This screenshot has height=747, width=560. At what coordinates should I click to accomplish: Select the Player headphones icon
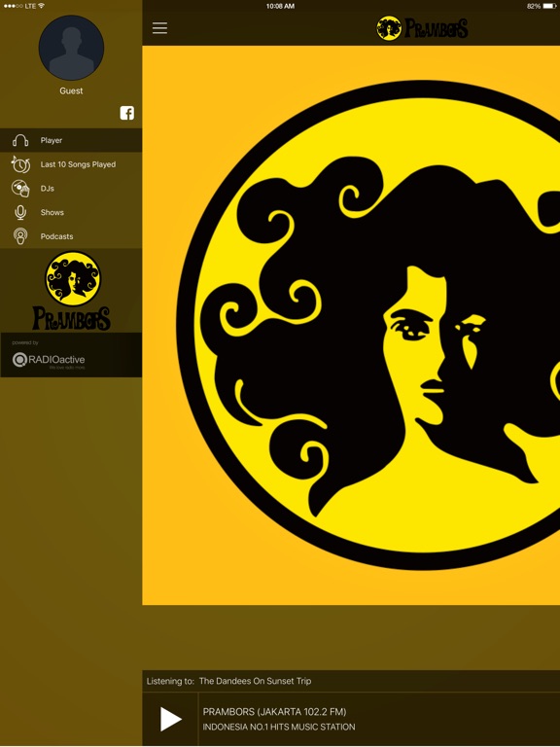coord(20,140)
